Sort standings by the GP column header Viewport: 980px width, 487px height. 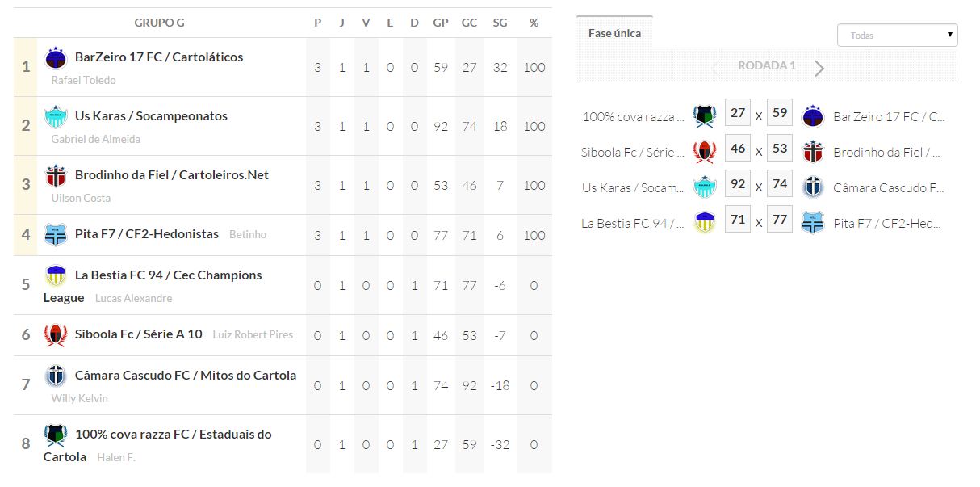click(441, 23)
